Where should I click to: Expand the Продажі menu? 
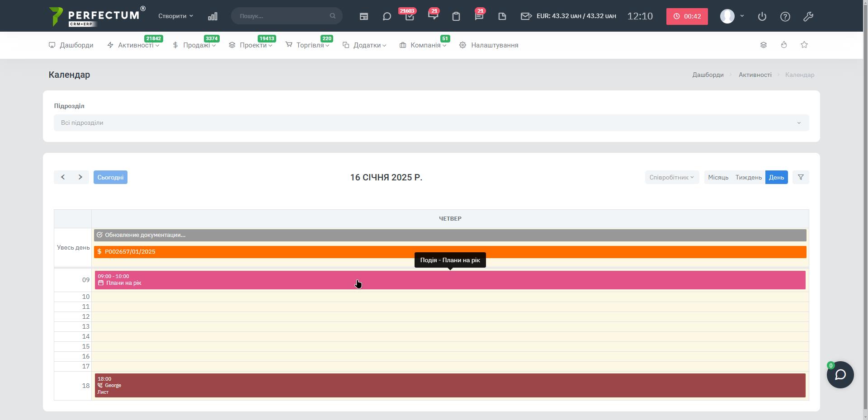[194, 45]
